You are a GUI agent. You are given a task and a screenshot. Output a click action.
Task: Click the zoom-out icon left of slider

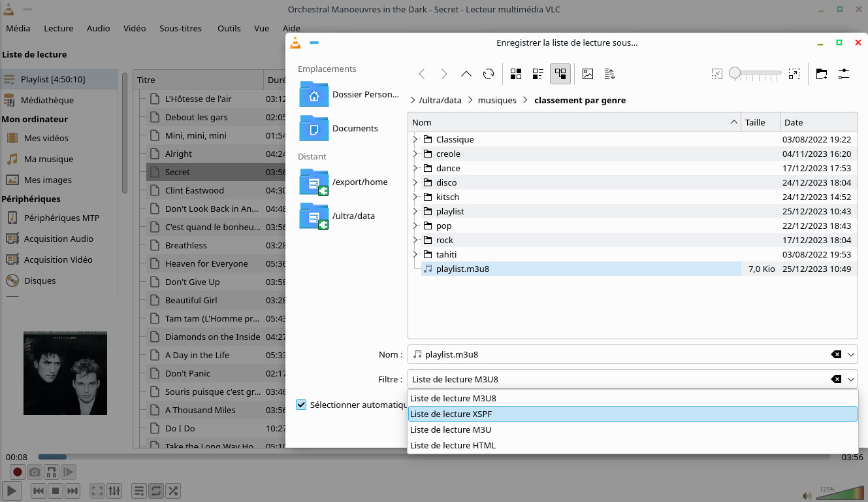pos(717,74)
